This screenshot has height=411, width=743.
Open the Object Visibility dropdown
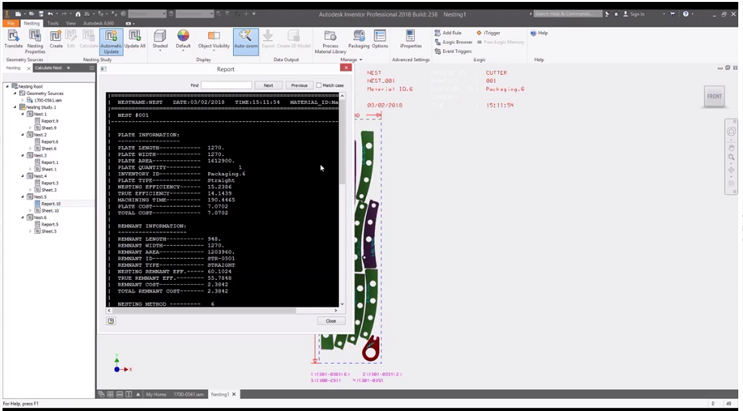point(213,38)
